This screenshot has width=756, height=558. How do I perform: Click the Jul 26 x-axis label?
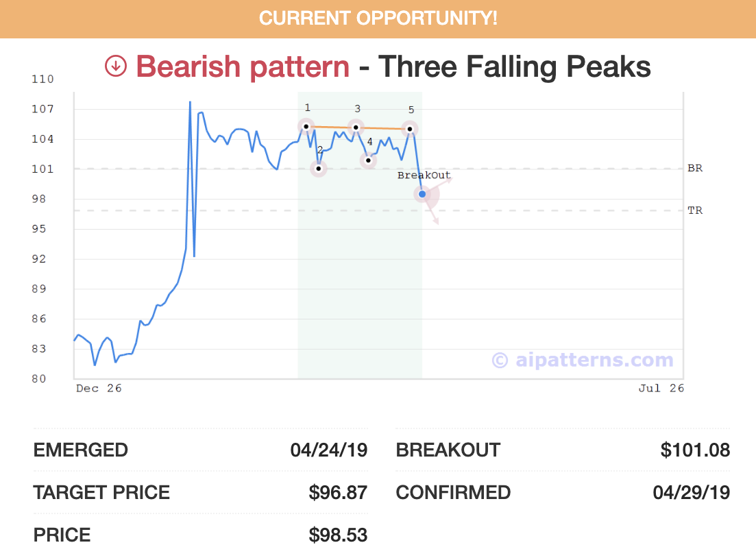tap(661, 389)
